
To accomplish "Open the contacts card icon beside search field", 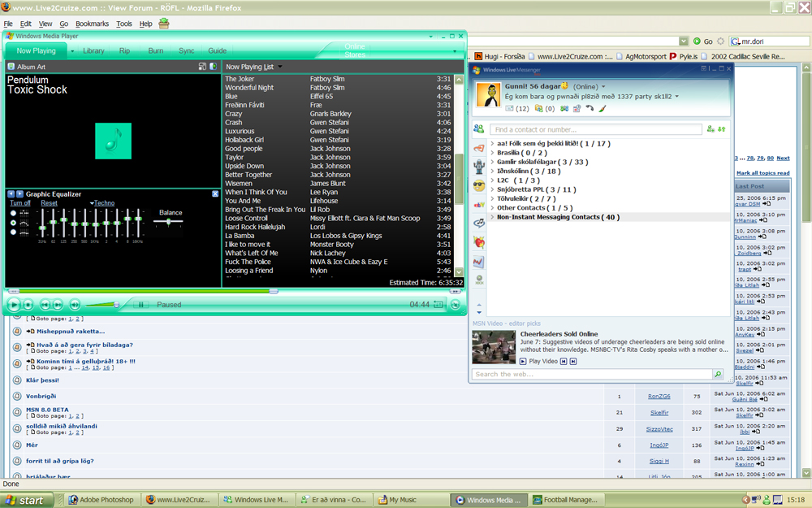I will click(x=479, y=129).
